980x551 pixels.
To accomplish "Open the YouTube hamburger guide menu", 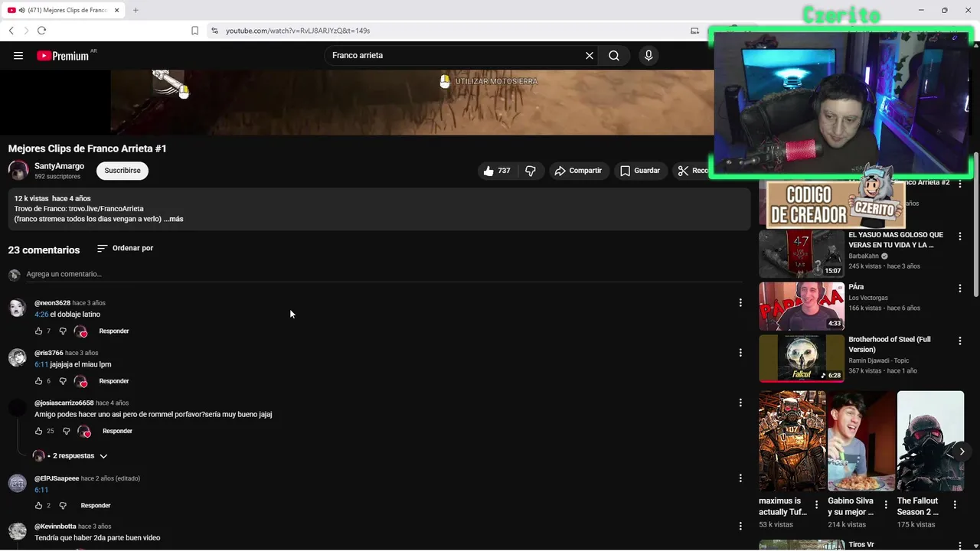I will [x=18, y=55].
